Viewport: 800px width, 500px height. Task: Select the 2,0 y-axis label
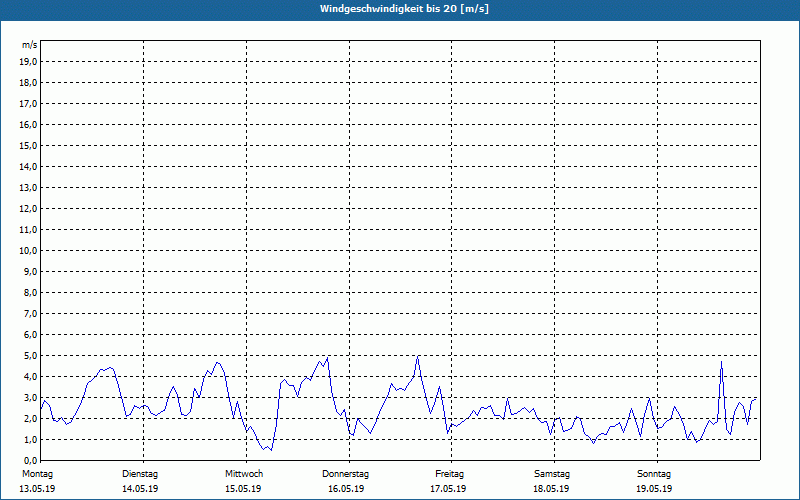[30, 418]
